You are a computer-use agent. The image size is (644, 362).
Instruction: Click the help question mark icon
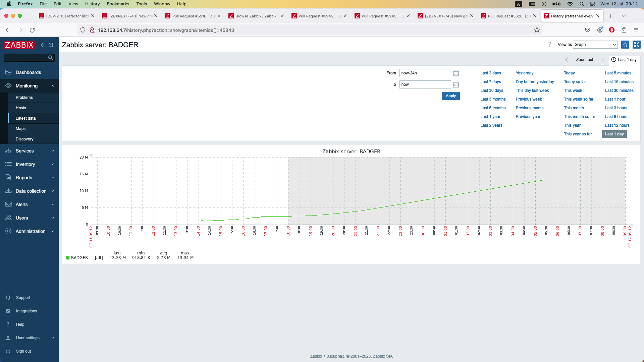tap(549, 45)
